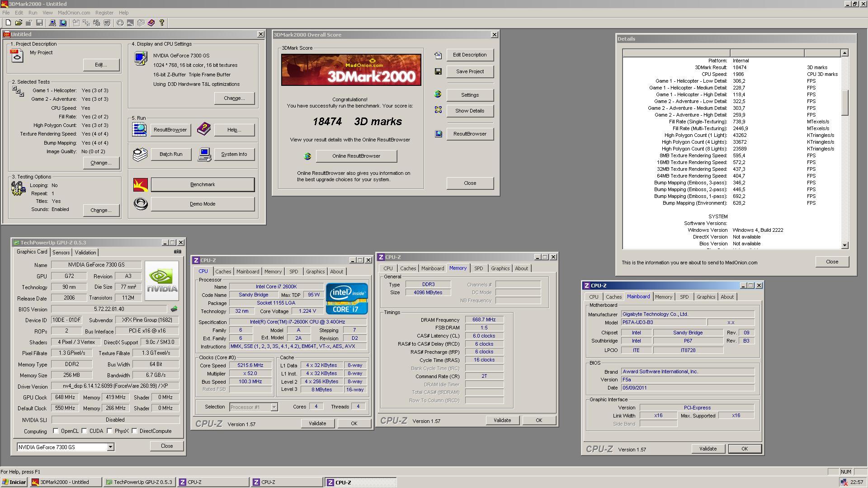Screen dimensions: 868x488
Task: Click the Demo Mode ring toolbar icon
Action: click(120, 23)
